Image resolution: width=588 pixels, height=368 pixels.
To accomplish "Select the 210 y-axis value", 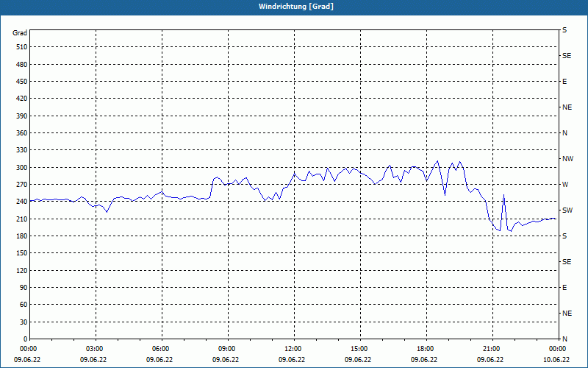I will click(22, 219).
